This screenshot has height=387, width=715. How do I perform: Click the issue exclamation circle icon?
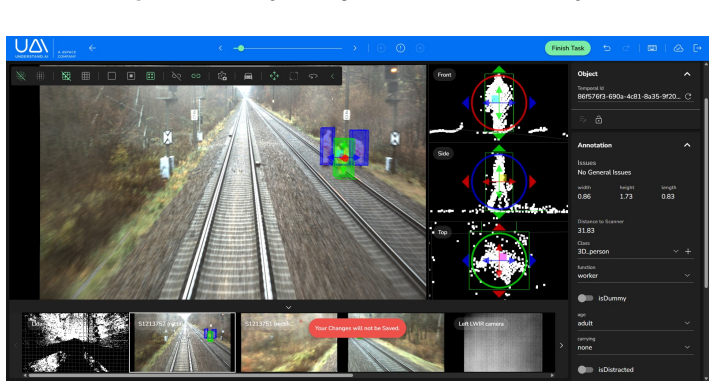400,48
